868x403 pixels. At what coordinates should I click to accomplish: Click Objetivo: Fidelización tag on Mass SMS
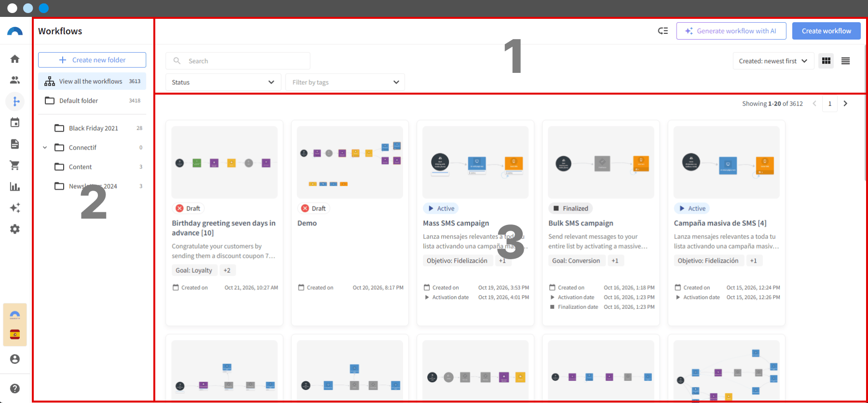(457, 261)
